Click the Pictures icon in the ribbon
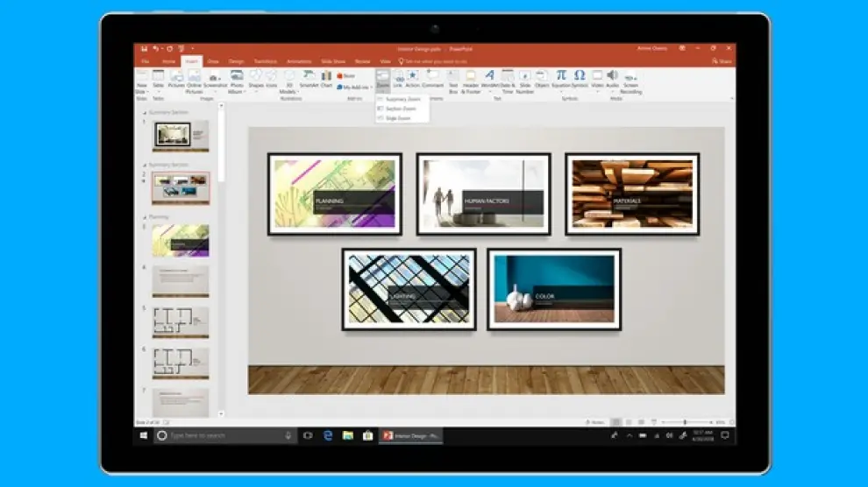 coord(176,79)
